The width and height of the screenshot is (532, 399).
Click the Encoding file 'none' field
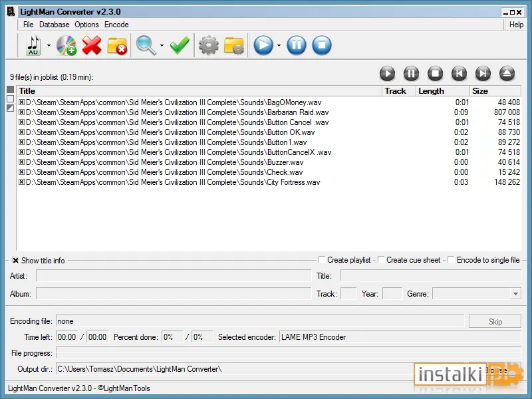click(260, 321)
